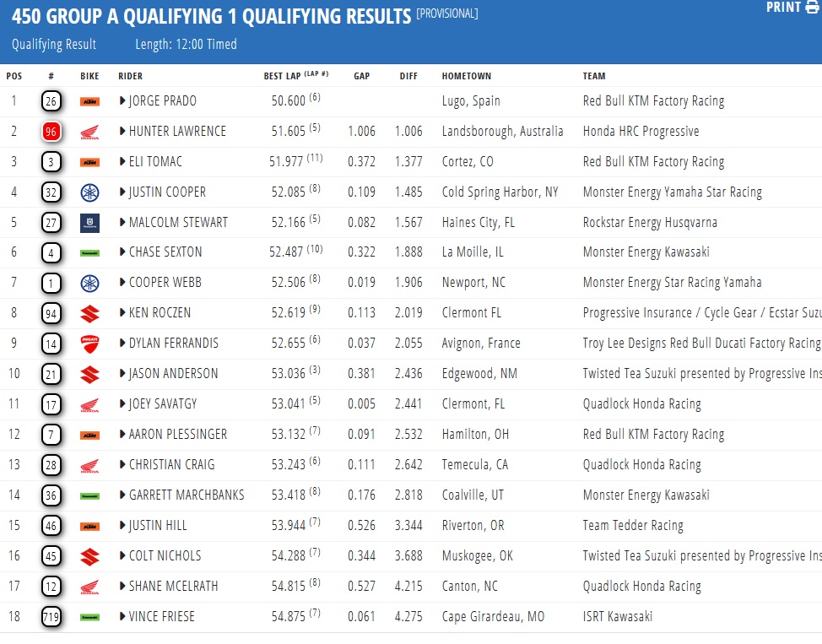Click the Ducati logo beside Dylan Ferrandis
This screenshot has width=822, height=644.
[x=89, y=344]
